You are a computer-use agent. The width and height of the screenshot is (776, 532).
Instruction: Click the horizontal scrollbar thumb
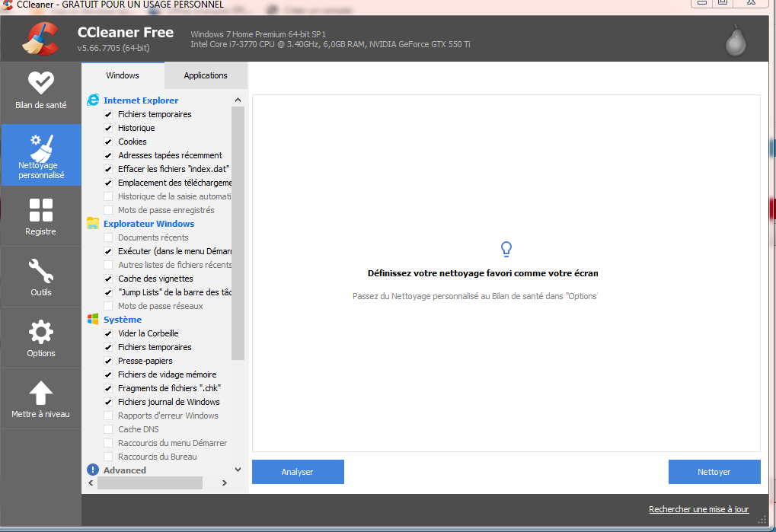point(150,483)
